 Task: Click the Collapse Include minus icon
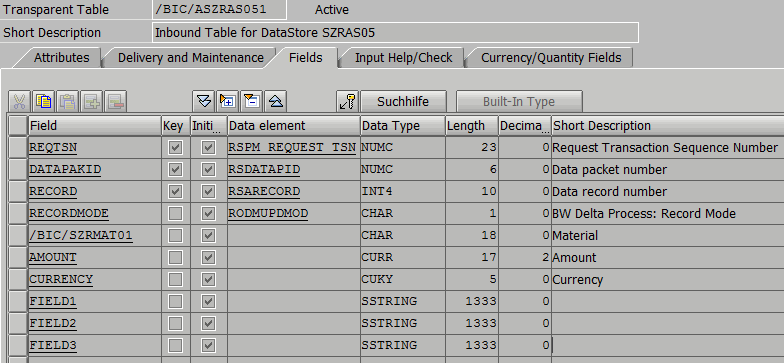click(x=252, y=102)
